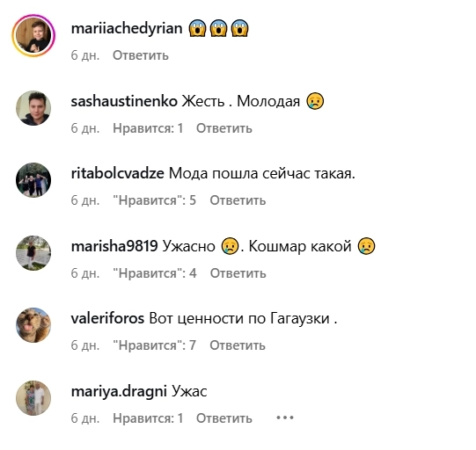This screenshot has width=476, height=450.
Task: Open mariiachedyrian's story from her profile picture
Action: (33, 35)
